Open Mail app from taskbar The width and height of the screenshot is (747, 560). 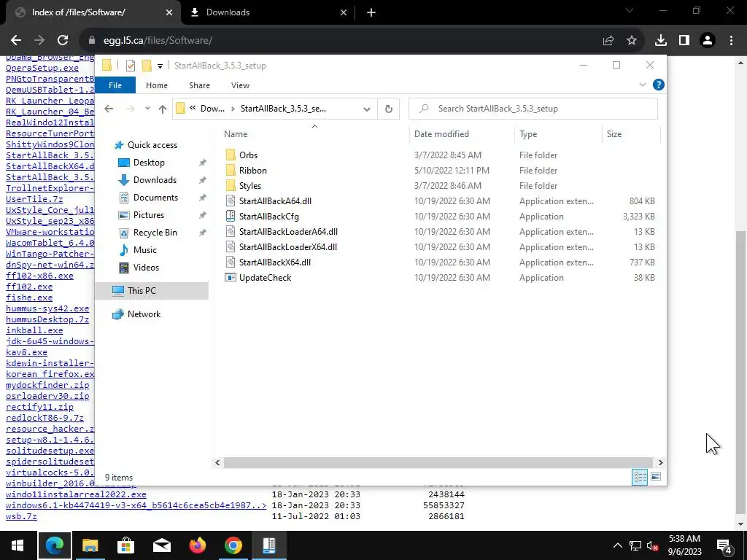click(161, 545)
